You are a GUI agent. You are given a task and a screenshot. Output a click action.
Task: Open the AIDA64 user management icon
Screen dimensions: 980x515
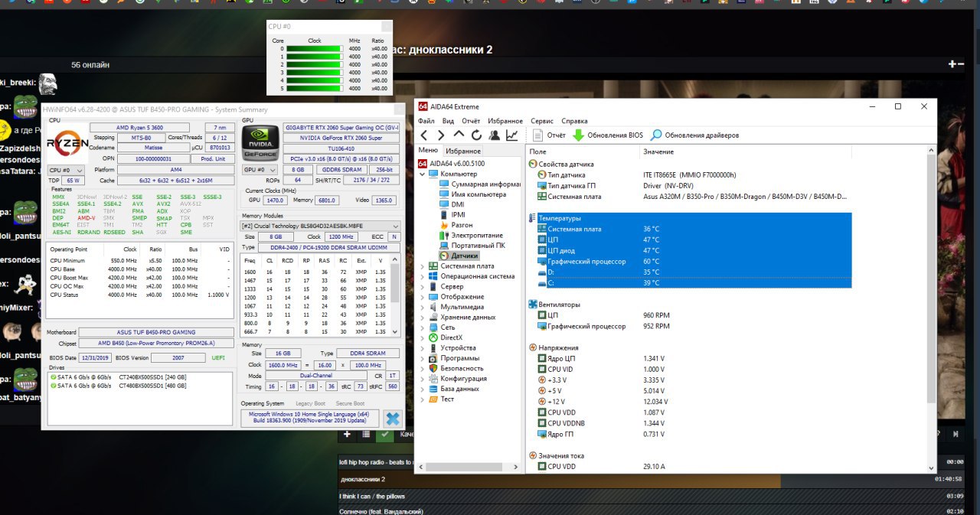(x=494, y=135)
